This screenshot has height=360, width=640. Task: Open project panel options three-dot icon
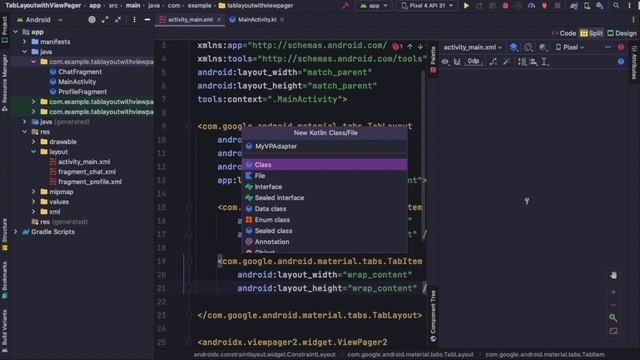[134, 20]
